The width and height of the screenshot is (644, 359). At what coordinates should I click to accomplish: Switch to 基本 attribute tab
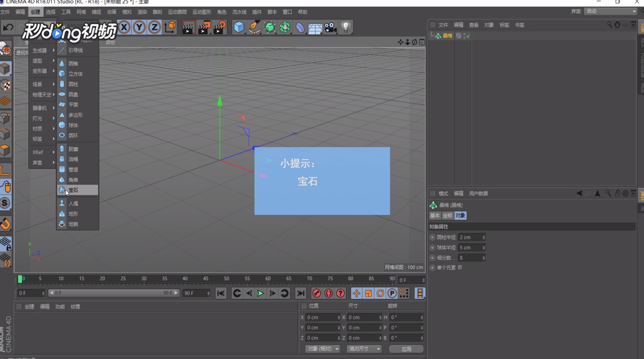tap(435, 216)
